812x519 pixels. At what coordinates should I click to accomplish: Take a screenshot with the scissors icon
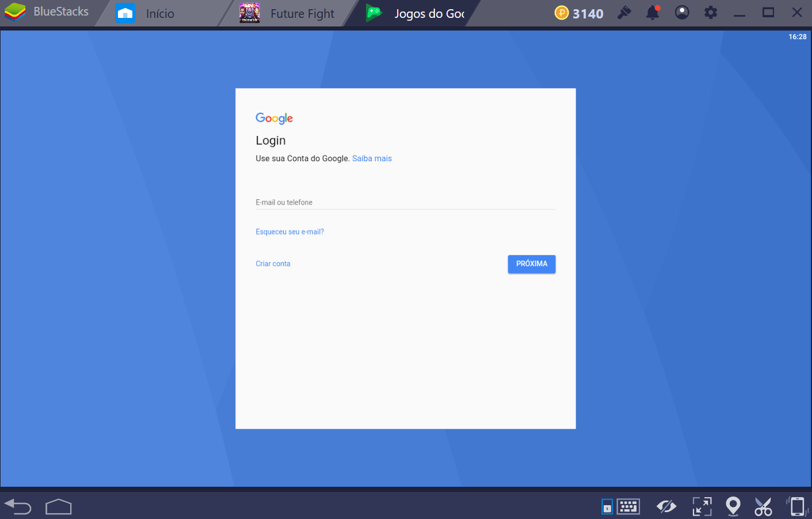tap(763, 506)
